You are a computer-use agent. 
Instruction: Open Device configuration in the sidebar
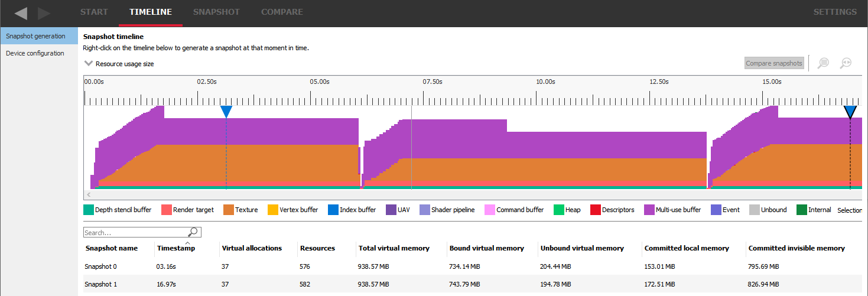[x=35, y=53]
